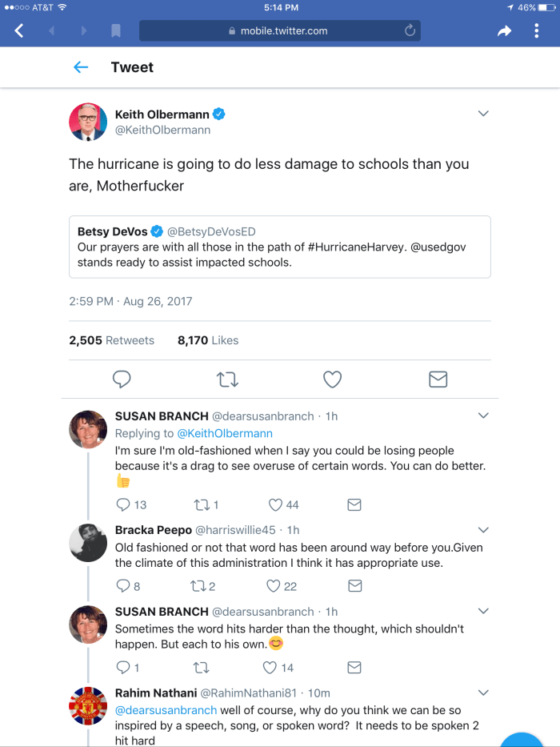Tap the browser share arrow icon
Screen dimensions: 560x747
[x=504, y=31]
